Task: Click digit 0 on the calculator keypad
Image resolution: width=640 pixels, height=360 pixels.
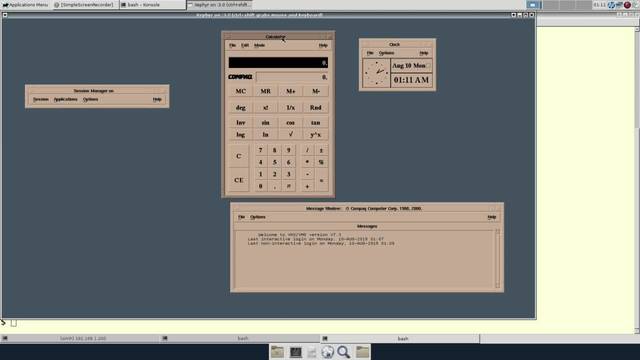Action: pyautogui.click(x=260, y=186)
